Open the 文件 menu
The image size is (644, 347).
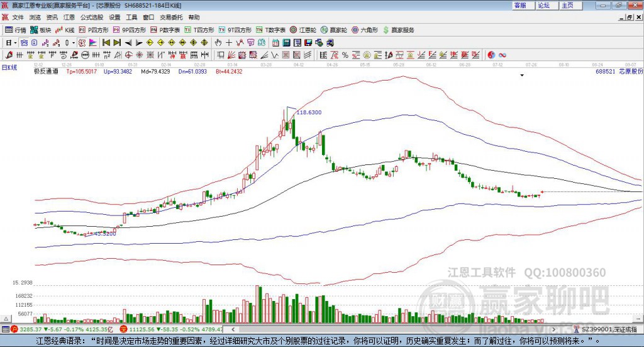pyautogui.click(x=18, y=17)
